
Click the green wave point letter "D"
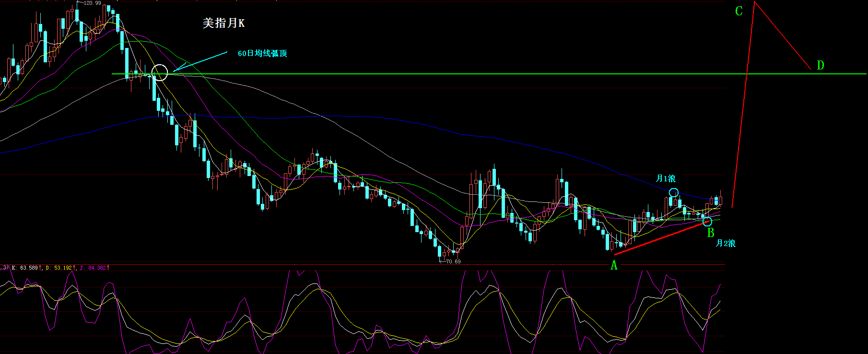(820, 65)
